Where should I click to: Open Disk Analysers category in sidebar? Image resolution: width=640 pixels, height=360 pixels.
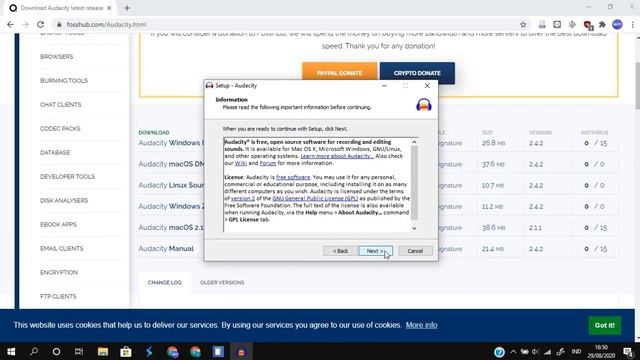(x=64, y=200)
